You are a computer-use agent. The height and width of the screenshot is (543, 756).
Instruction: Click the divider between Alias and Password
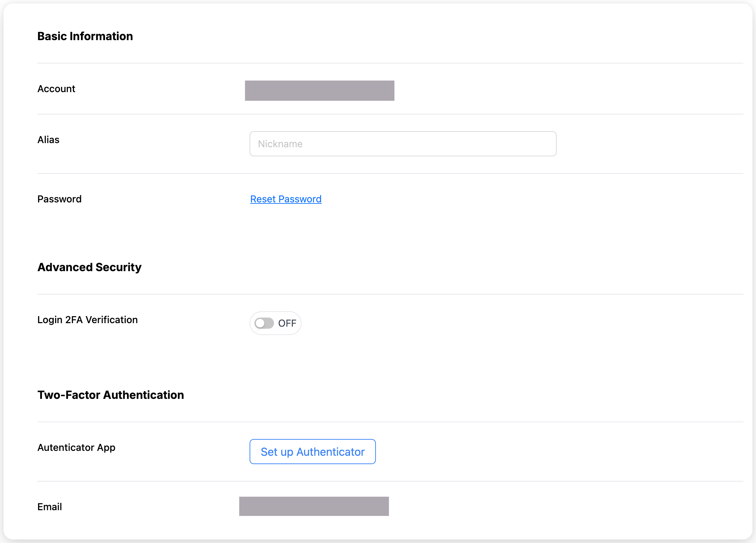(390, 173)
